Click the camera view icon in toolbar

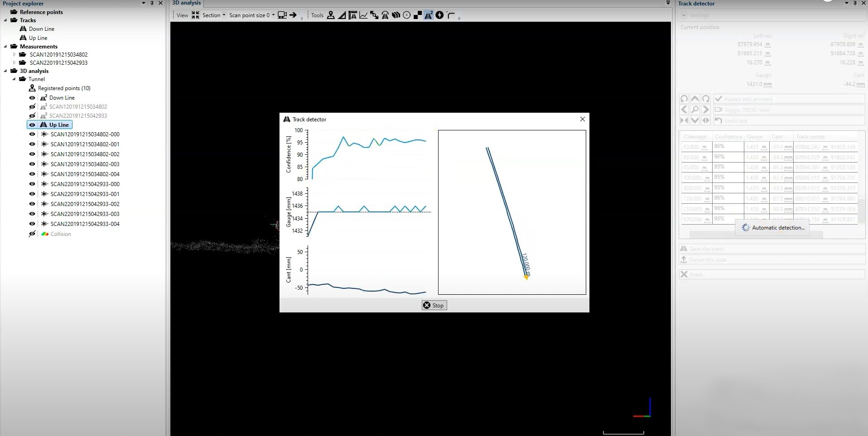point(282,15)
